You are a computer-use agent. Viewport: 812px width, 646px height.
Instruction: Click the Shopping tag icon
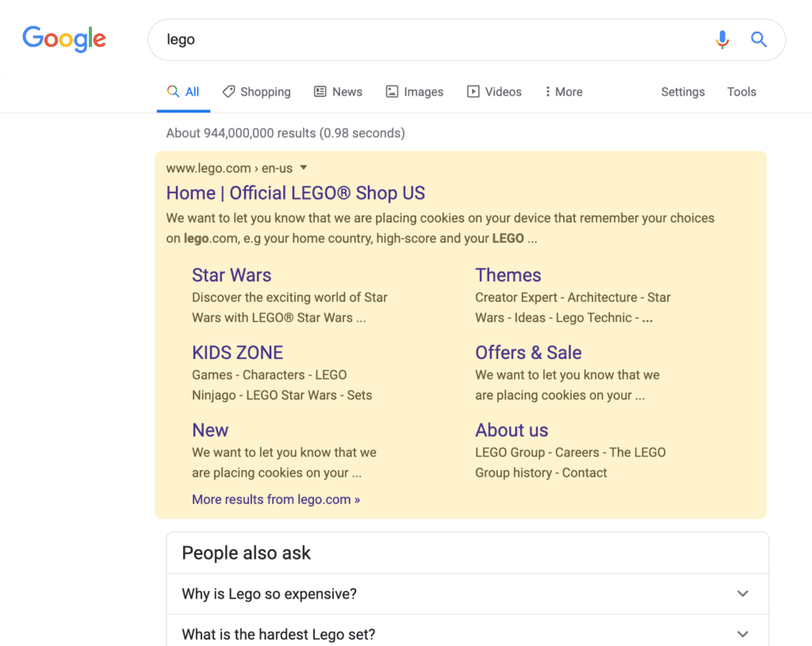tap(228, 92)
